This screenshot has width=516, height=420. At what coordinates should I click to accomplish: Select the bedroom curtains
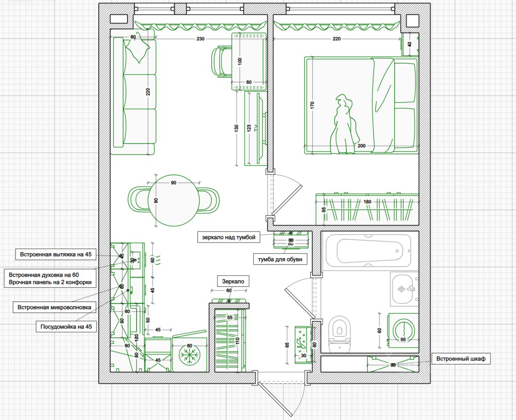point(337,25)
